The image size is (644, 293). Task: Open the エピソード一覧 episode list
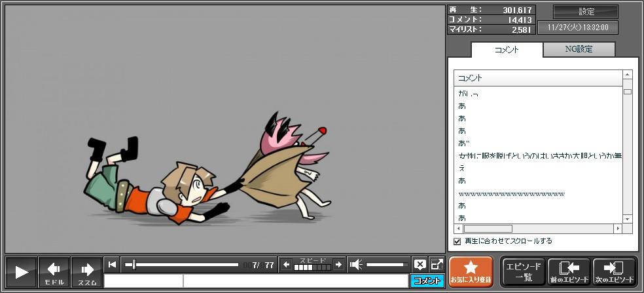(x=522, y=271)
